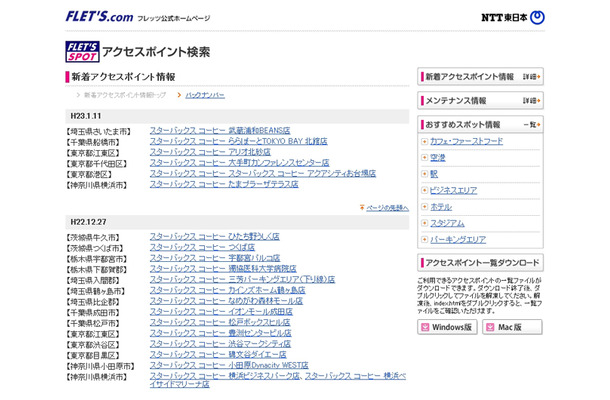Click the 【千葉県船橋市】 location label
This screenshot has height=400, width=610.
pyautogui.click(x=93, y=142)
